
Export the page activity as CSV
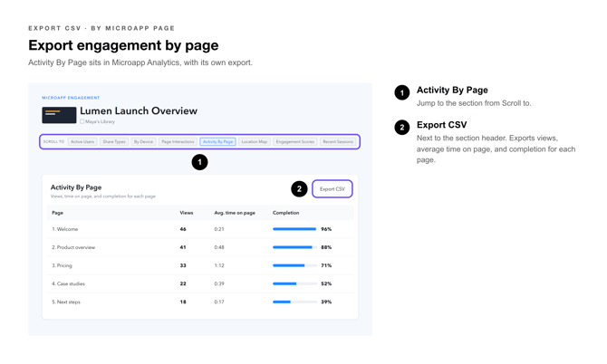pos(332,188)
